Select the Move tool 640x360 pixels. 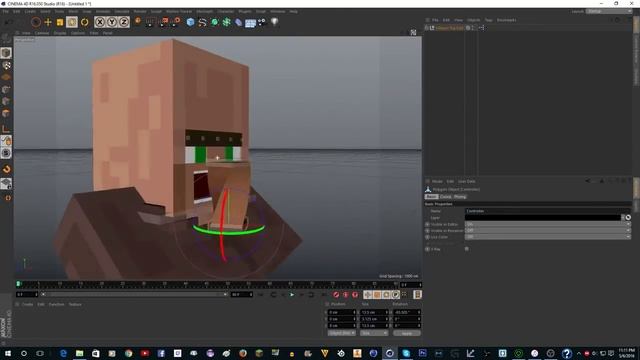(48, 22)
